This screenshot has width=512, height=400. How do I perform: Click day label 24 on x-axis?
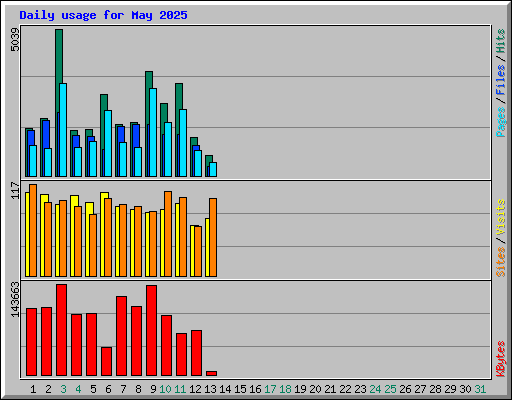point(375,389)
